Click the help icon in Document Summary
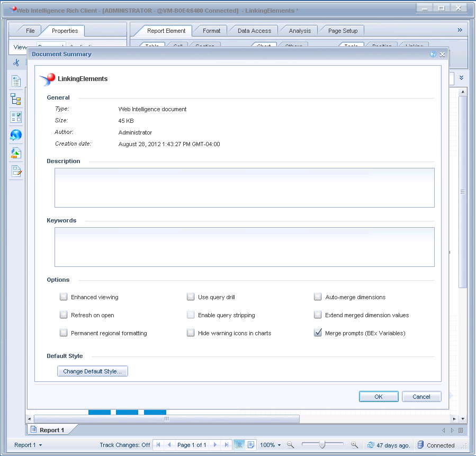The width and height of the screenshot is (476, 456). click(433, 54)
